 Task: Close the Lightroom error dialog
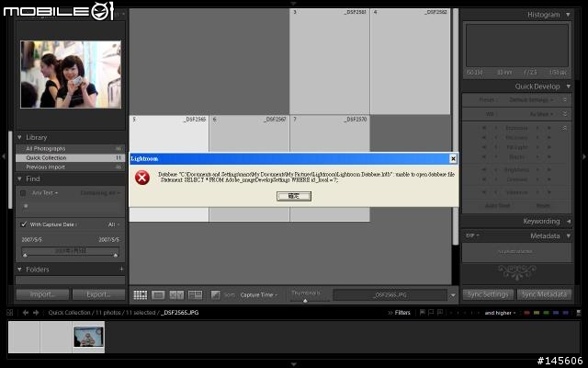tap(453, 159)
